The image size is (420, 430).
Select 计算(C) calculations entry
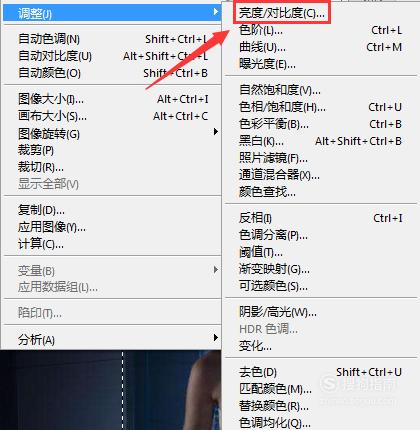[x=112, y=244]
